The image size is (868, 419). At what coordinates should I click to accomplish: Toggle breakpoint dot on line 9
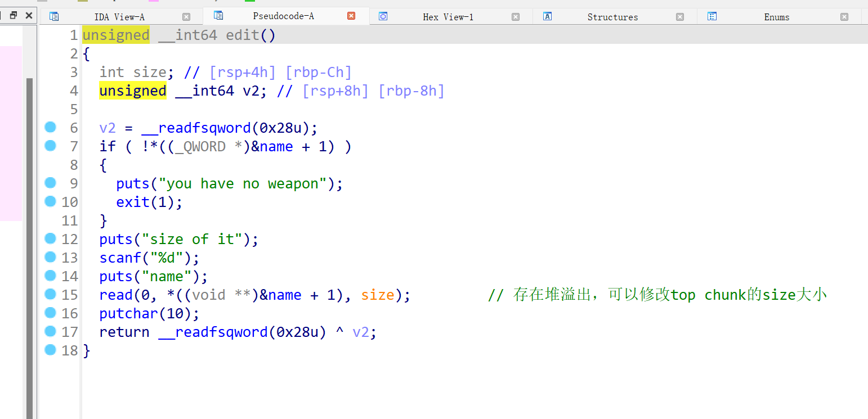point(50,183)
